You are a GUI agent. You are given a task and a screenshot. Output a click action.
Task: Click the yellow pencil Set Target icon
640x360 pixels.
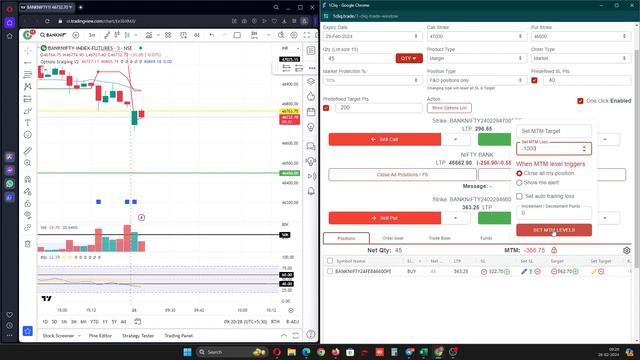[x=594, y=271]
